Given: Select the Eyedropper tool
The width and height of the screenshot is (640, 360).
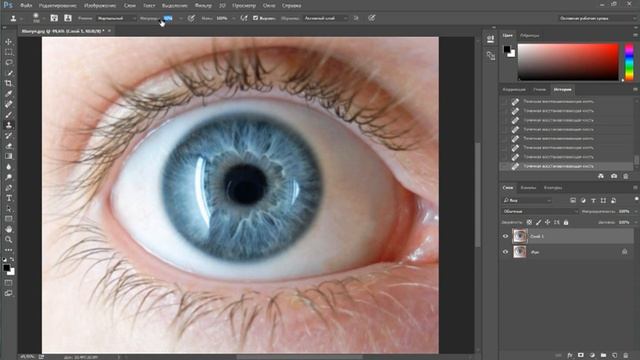Looking at the screenshot, I should 9,94.
